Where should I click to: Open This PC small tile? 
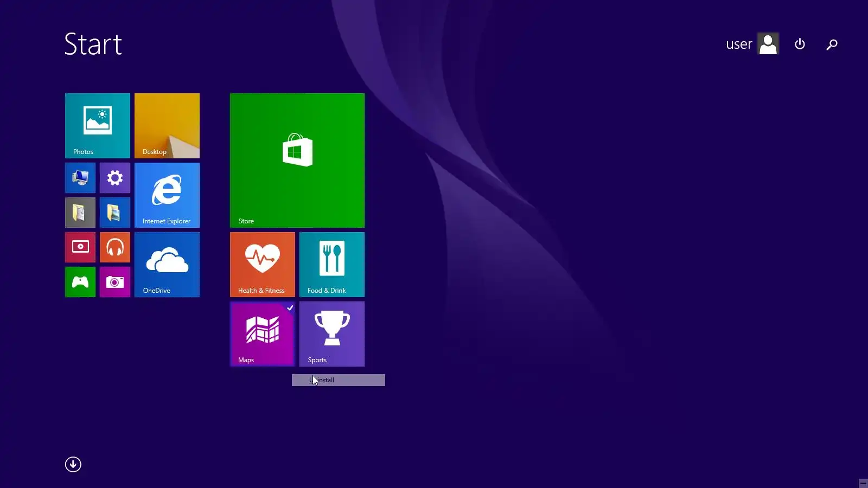point(80,178)
